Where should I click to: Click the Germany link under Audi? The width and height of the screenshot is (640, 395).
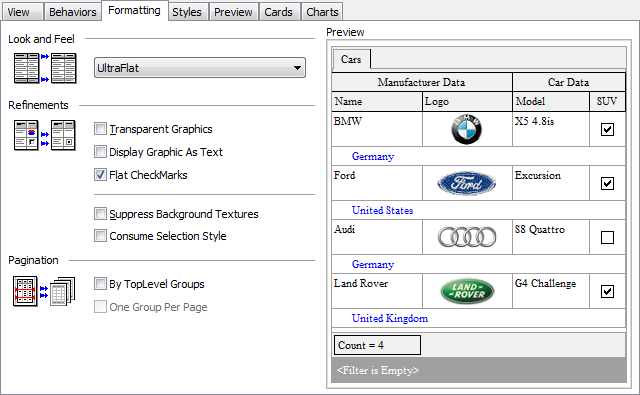coord(373,264)
